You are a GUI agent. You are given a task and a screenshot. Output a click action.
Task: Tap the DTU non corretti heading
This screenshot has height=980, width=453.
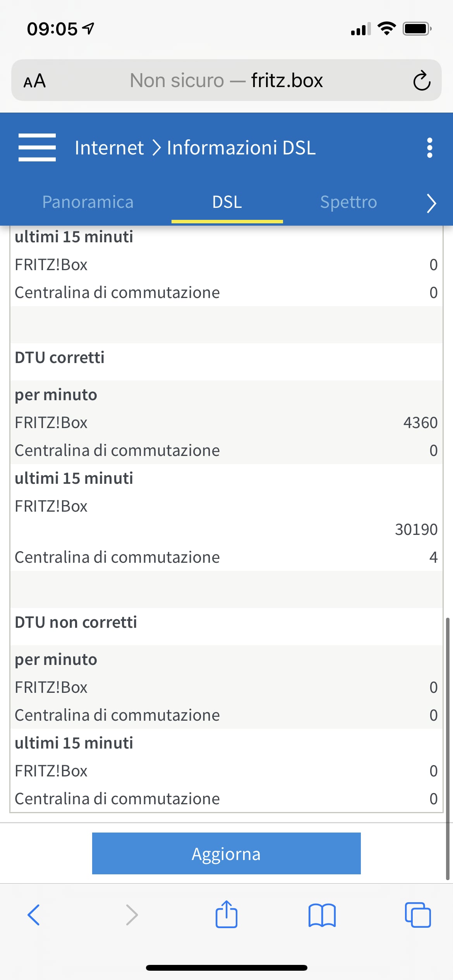click(x=76, y=622)
